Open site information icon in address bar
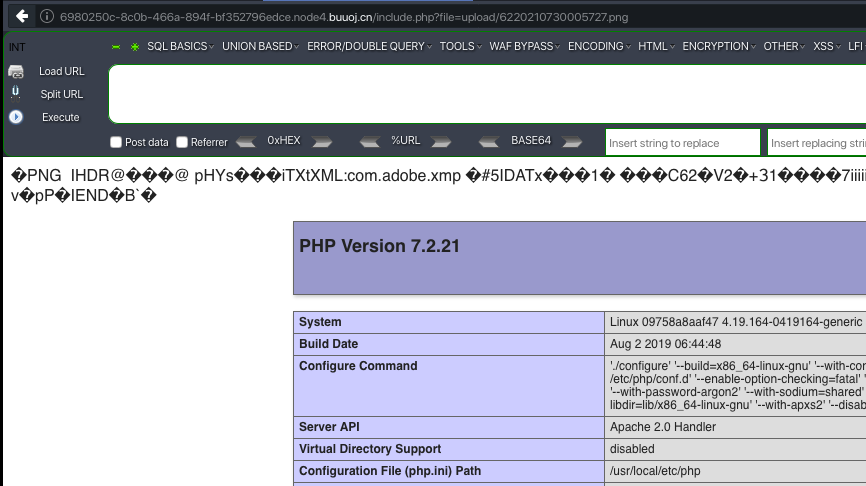 tap(47, 17)
